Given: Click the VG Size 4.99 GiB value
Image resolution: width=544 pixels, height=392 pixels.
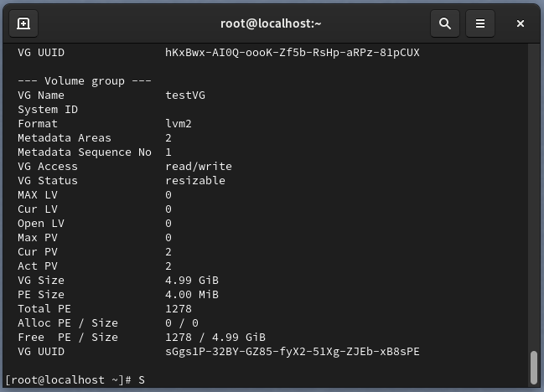Looking at the screenshot, I should point(192,281).
